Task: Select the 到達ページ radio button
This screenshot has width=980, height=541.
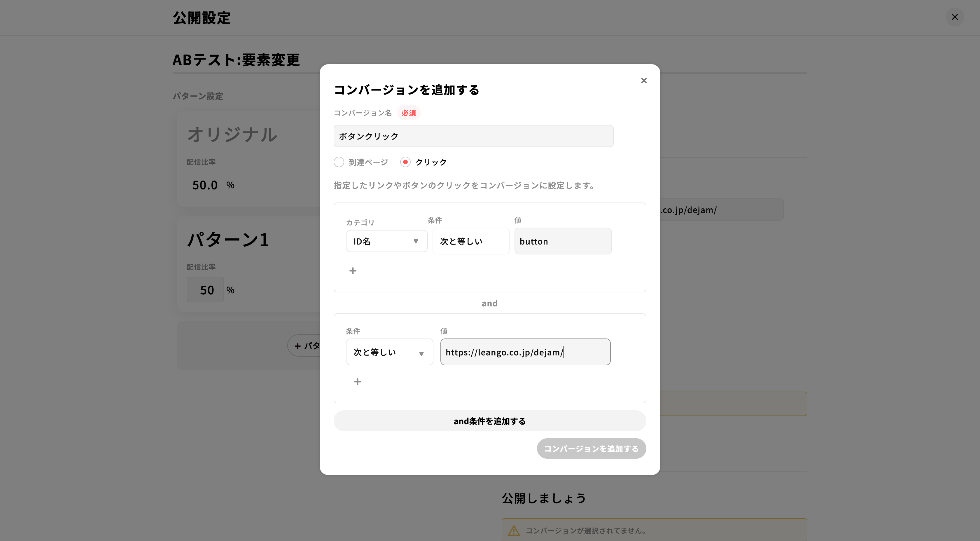Action: click(339, 162)
